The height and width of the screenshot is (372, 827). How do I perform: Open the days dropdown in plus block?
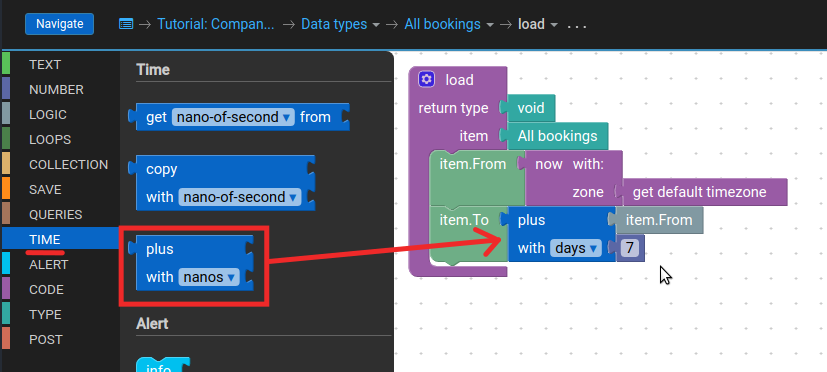(x=575, y=248)
